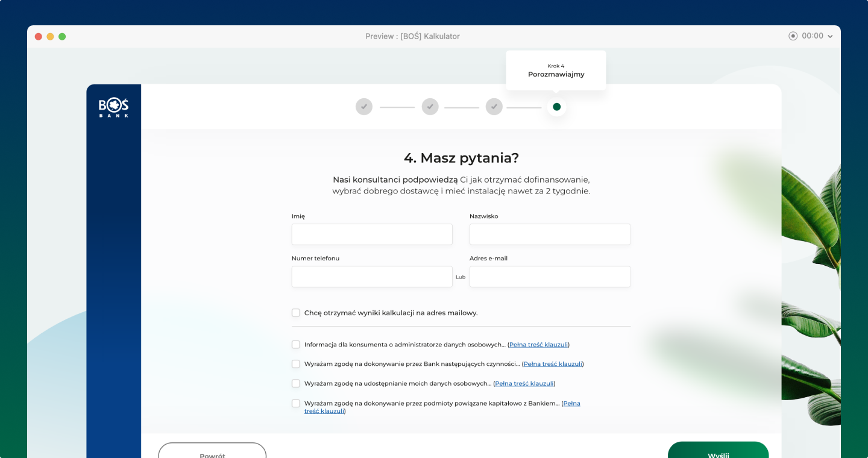Enable receiving calculation results by email
This screenshot has width=868, height=458.
coord(296,313)
